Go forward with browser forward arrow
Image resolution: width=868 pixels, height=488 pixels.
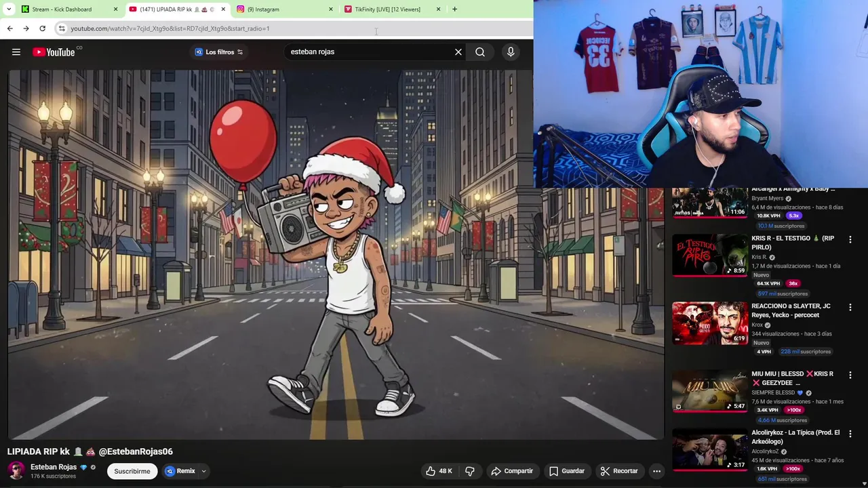click(x=26, y=28)
